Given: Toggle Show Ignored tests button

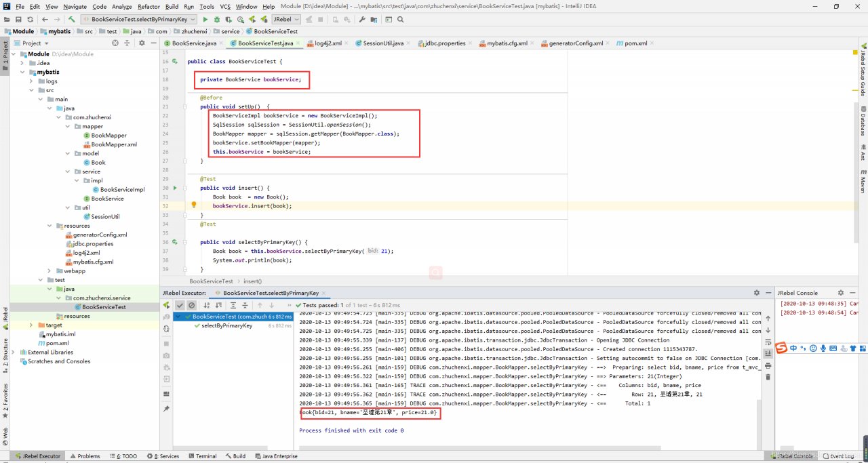Looking at the screenshot, I should tap(192, 306).
